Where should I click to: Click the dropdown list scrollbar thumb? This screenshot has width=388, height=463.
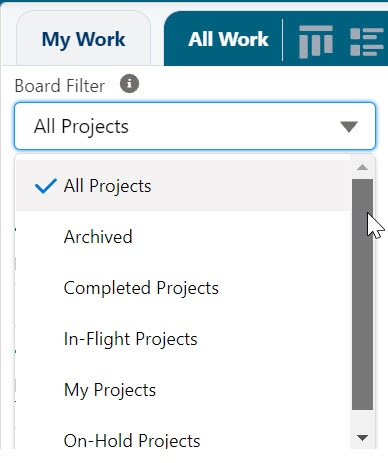362,294
